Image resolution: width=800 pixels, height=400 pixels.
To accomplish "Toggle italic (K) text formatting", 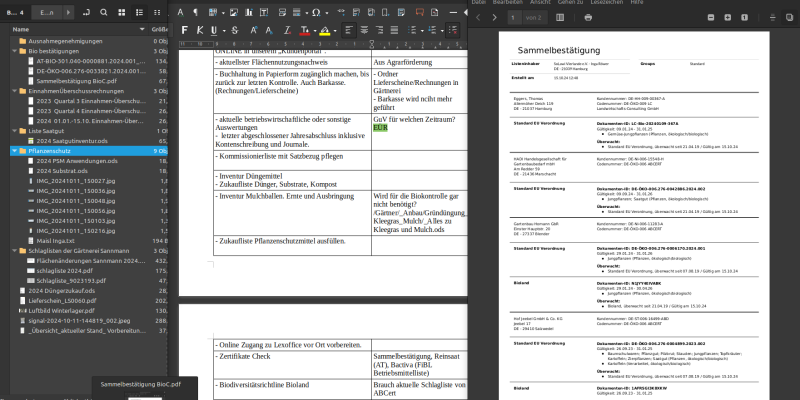I will [200, 30].
